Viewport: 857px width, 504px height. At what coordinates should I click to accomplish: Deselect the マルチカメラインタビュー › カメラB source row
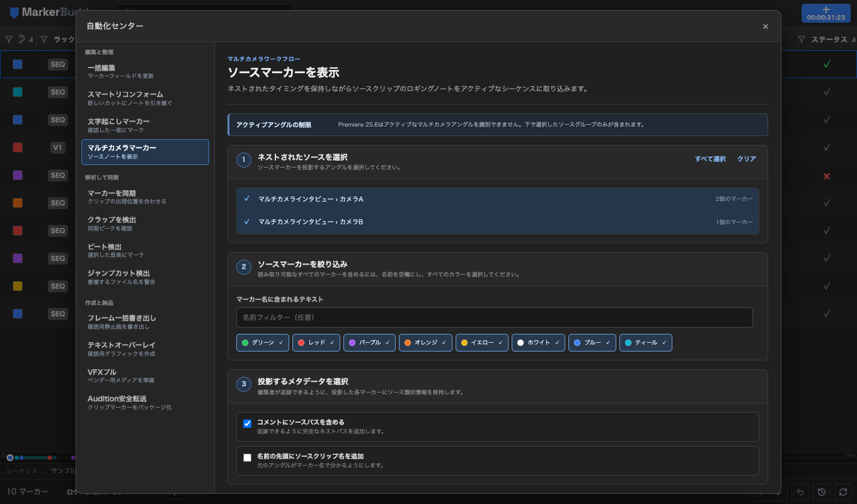tap(498, 222)
